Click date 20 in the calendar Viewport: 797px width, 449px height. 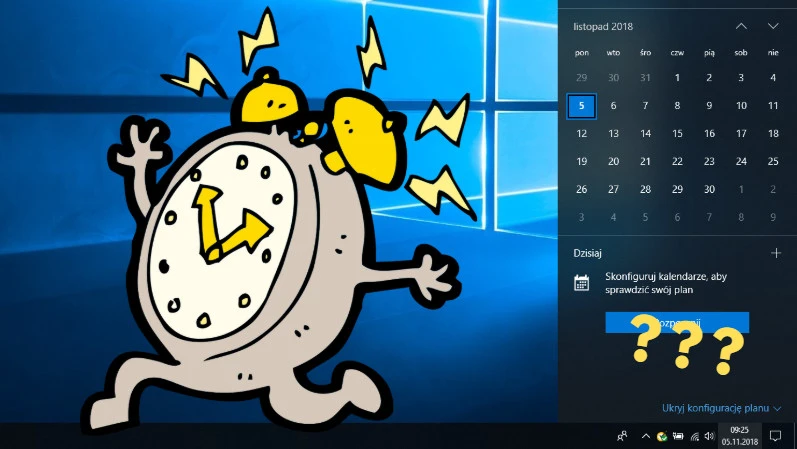[x=614, y=162]
